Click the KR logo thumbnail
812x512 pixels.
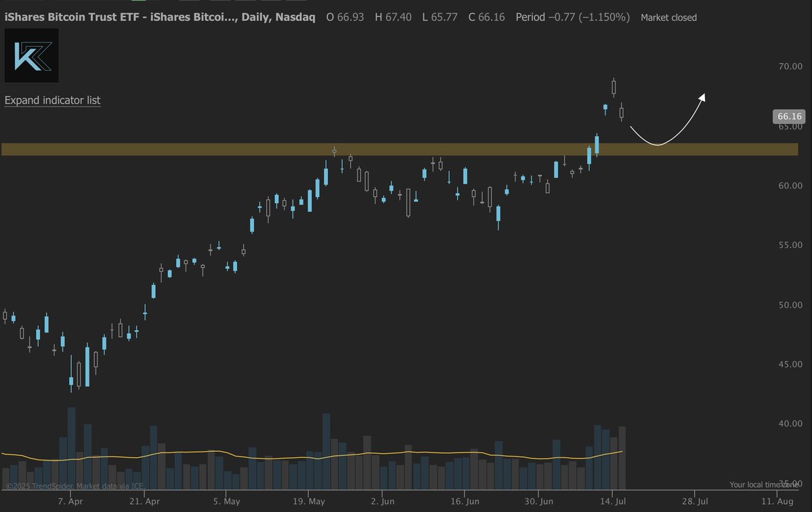(x=32, y=56)
